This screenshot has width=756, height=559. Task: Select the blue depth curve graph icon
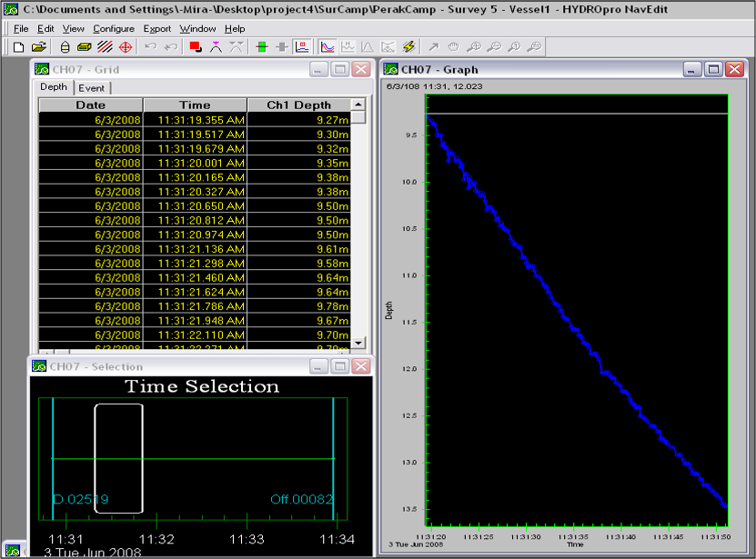tap(326, 46)
